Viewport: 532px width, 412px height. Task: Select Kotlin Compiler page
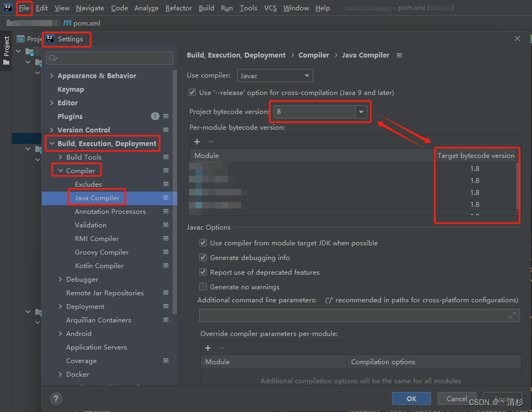[x=99, y=266]
